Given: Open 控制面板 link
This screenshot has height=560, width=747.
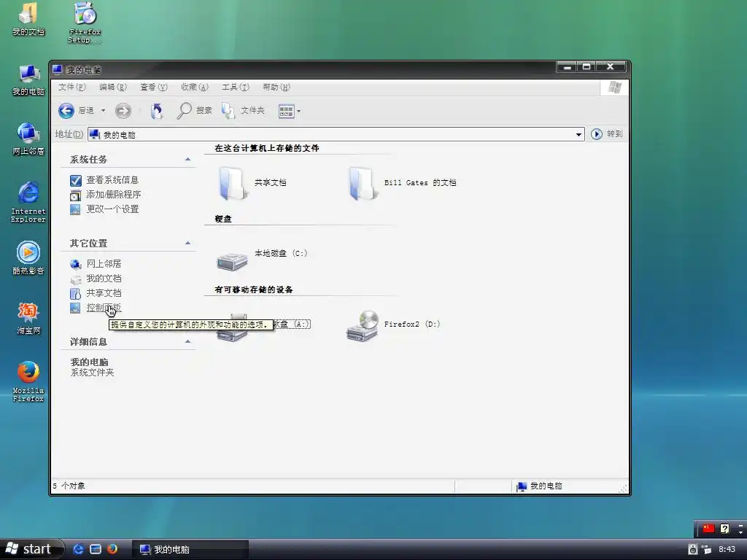Looking at the screenshot, I should (x=104, y=308).
